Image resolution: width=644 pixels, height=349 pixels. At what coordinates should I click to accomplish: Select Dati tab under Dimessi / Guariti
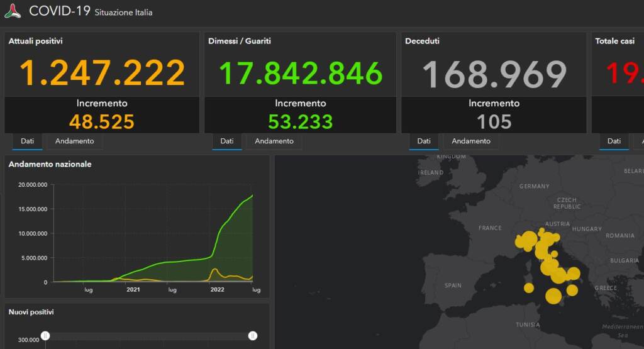pyautogui.click(x=226, y=141)
